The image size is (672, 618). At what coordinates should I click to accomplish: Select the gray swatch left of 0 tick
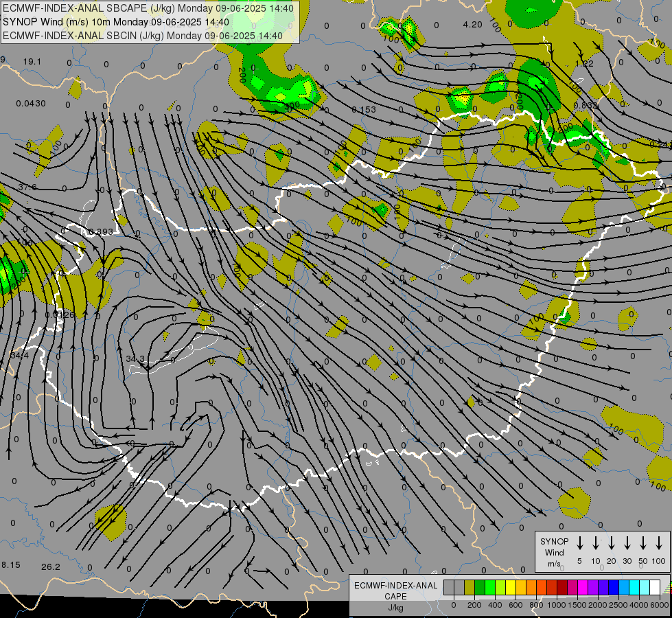pos(449,587)
